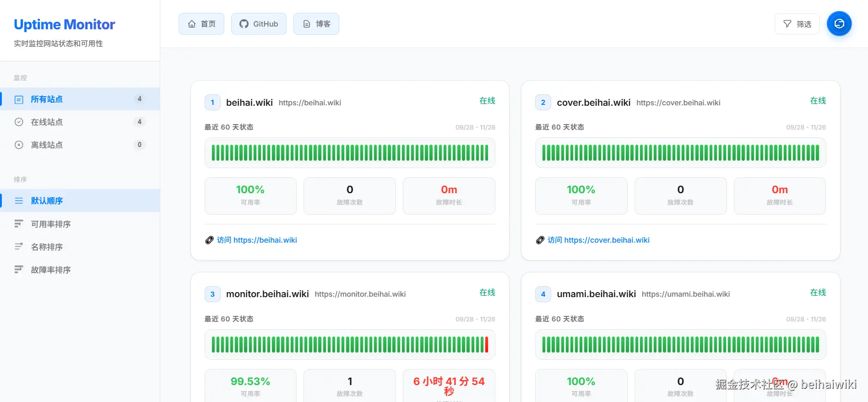The height and width of the screenshot is (402, 868).
Task: Select 离线站点 sidebar item
Action: (80, 145)
